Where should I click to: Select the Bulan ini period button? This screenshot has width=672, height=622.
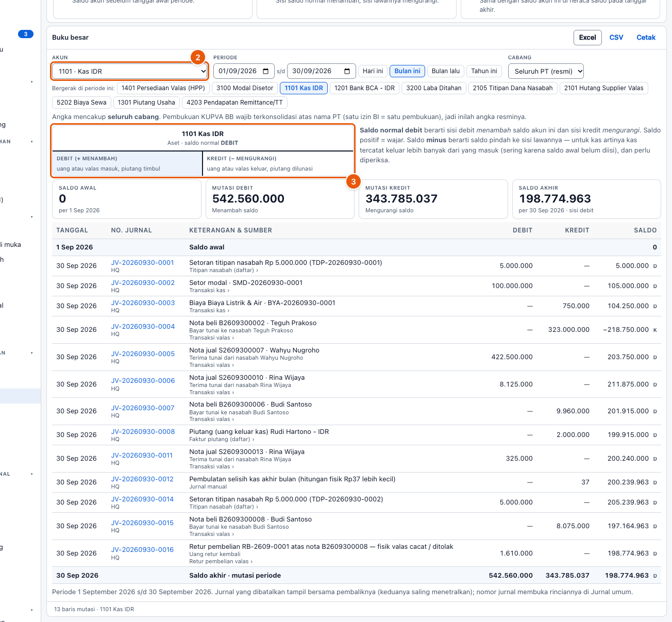pos(407,71)
